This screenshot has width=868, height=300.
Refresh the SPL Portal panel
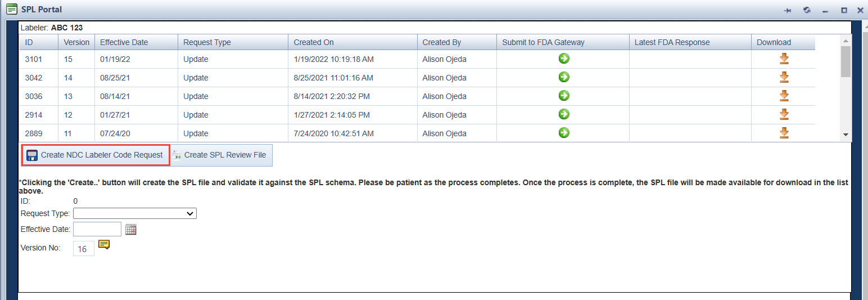(807, 10)
